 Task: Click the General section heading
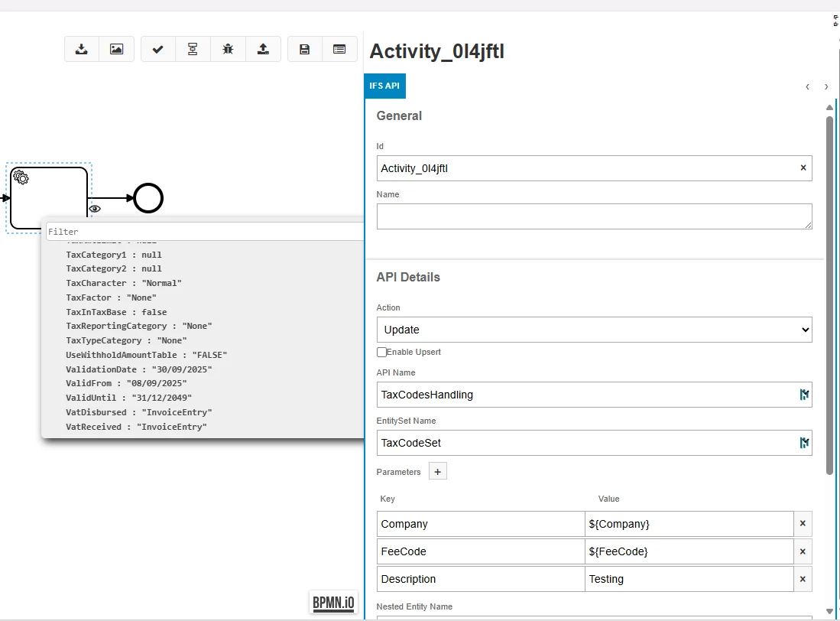tap(399, 115)
